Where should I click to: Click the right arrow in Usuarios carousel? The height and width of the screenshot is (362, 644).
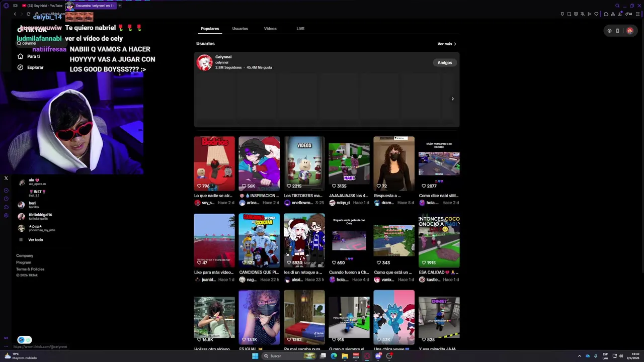pyautogui.click(x=452, y=99)
